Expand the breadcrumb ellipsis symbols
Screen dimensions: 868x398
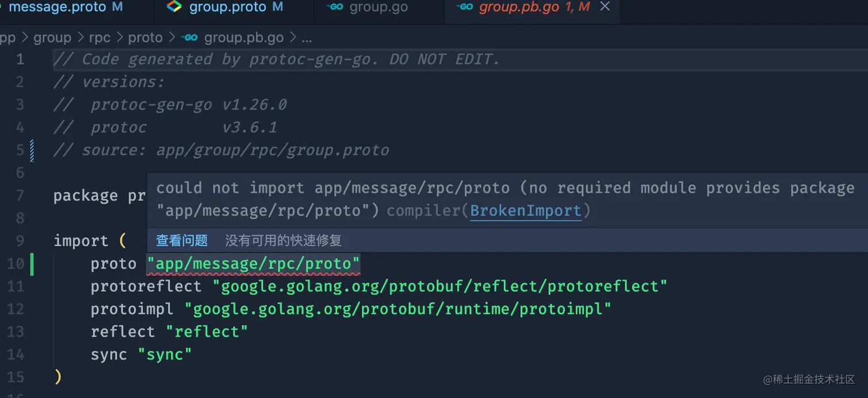[x=307, y=38]
